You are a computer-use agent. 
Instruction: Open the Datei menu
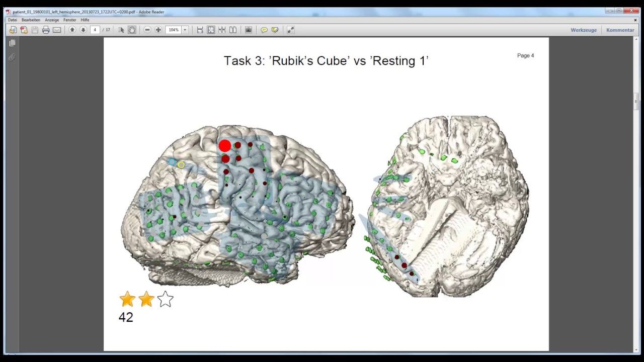12,20
